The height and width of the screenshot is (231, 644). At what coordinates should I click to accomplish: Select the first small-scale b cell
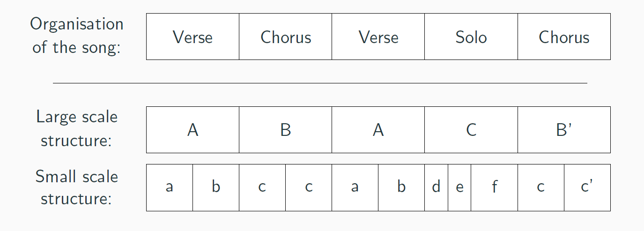216,187
